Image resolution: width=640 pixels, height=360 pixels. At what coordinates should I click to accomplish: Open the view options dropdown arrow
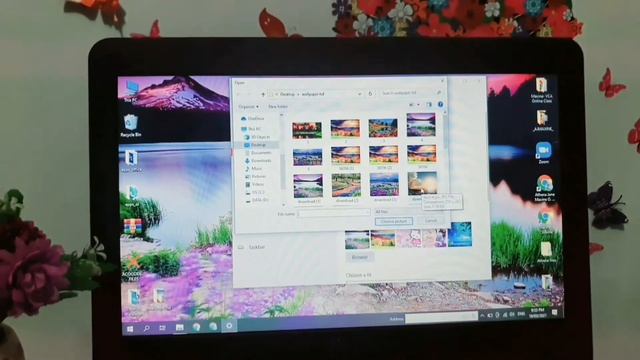[418, 105]
